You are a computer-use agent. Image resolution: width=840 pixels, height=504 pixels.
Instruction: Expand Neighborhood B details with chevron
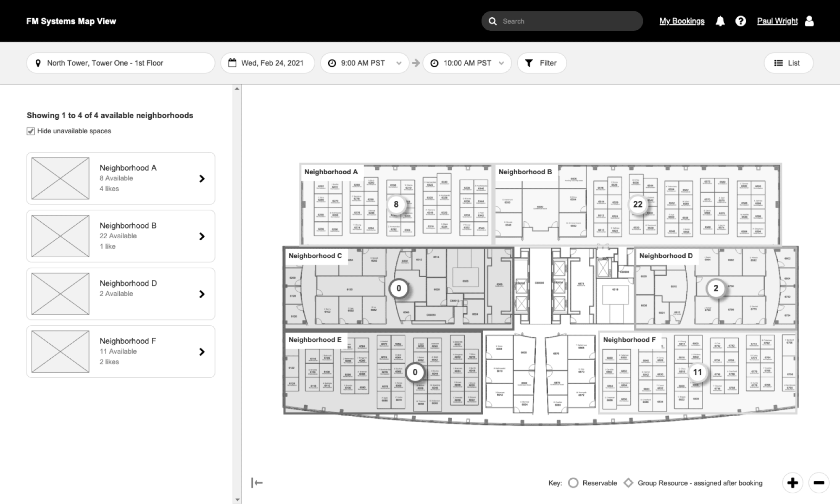[x=202, y=236]
